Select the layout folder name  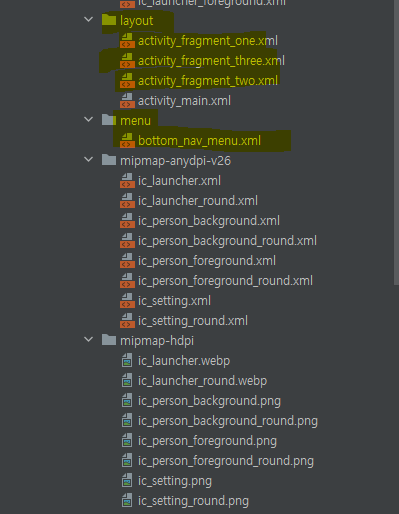(137, 21)
